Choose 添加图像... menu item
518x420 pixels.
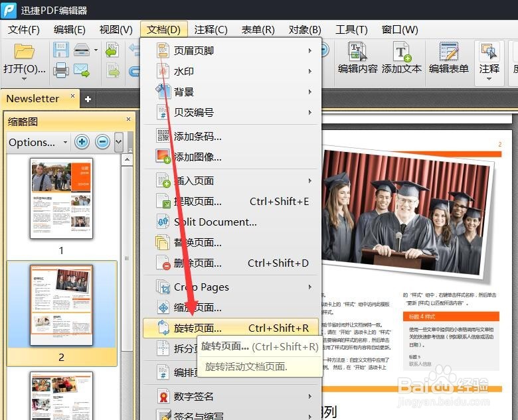coord(232,157)
